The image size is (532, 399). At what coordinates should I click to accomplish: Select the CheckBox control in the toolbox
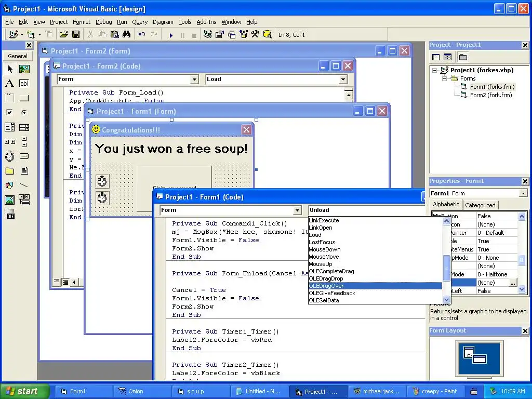10,112
